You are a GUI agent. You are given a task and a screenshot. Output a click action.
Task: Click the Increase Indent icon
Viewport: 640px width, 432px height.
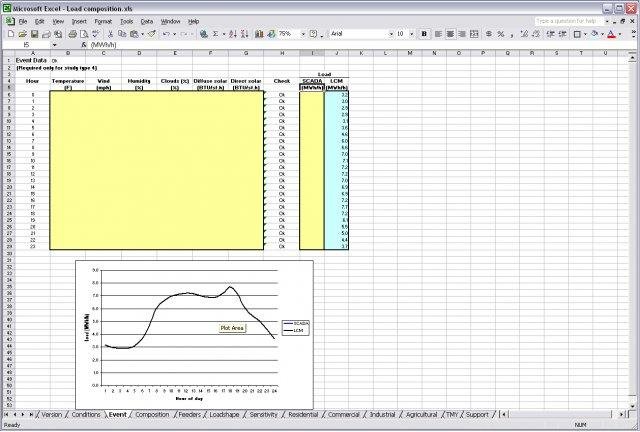click(x=562, y=34)
